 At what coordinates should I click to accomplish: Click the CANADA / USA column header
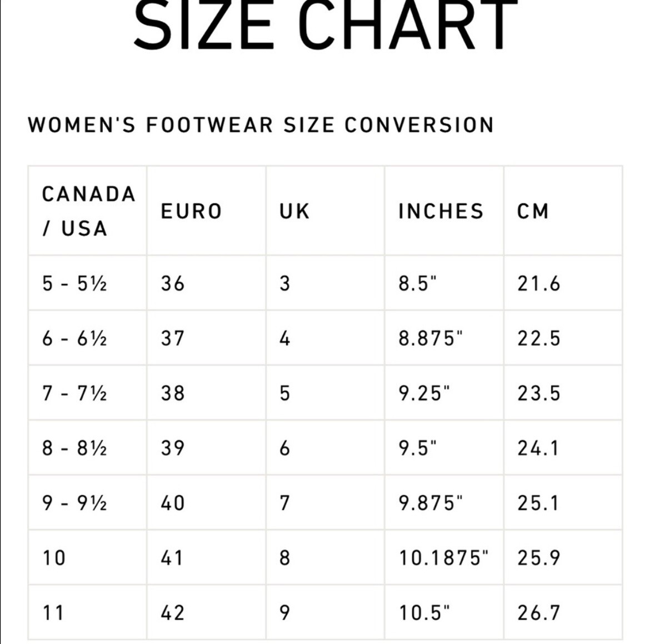point(88,211)
